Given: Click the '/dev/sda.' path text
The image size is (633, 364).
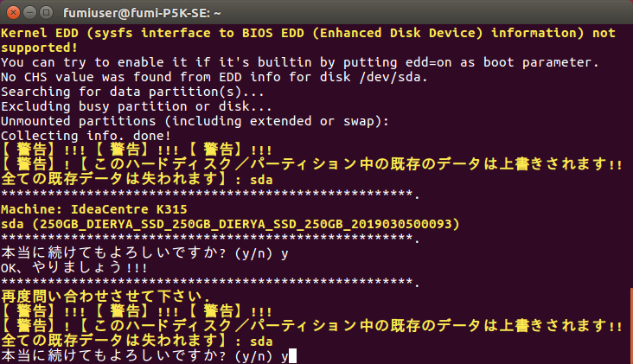Looking at the screenshot, I should pyautogui.click(x=393, y=77).
